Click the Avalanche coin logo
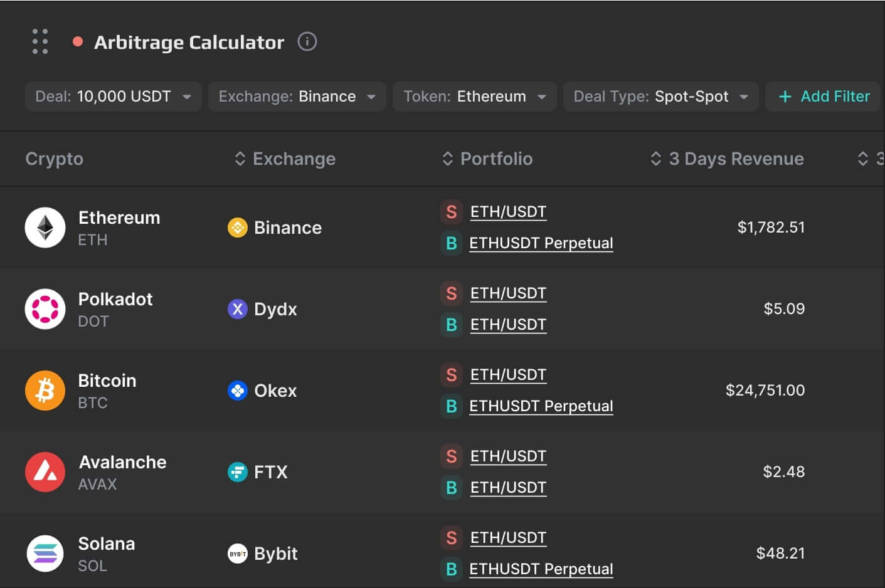 pyautogui.click(x=45, y=471)
